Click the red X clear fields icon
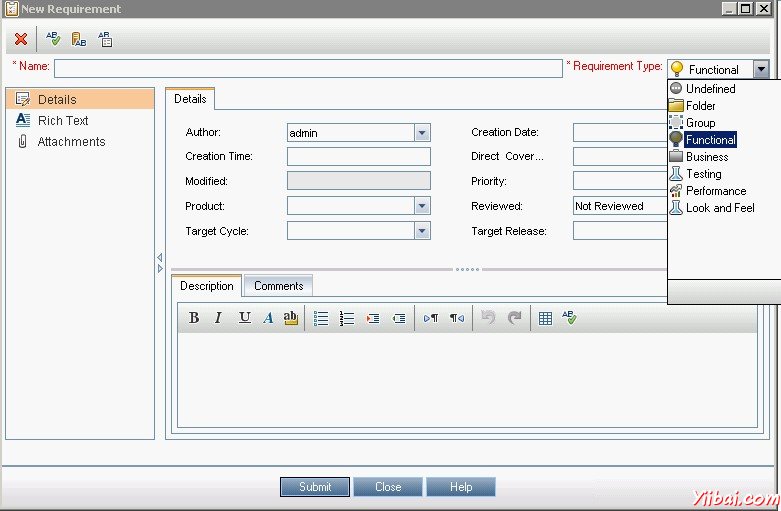Image resolution: width=781 pixels, height=511 pixels. point(21,39)
